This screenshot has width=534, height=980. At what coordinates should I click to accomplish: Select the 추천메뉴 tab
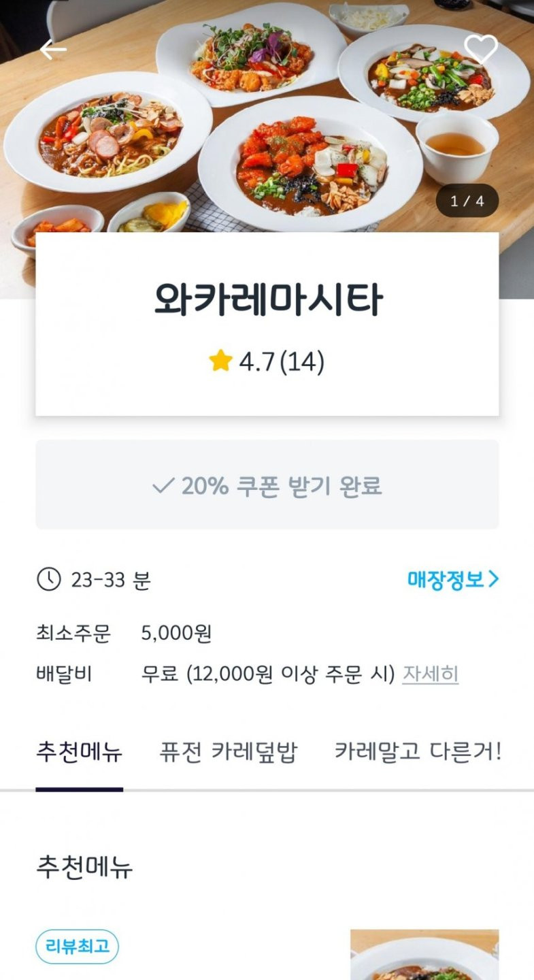(x=79, y=753)
